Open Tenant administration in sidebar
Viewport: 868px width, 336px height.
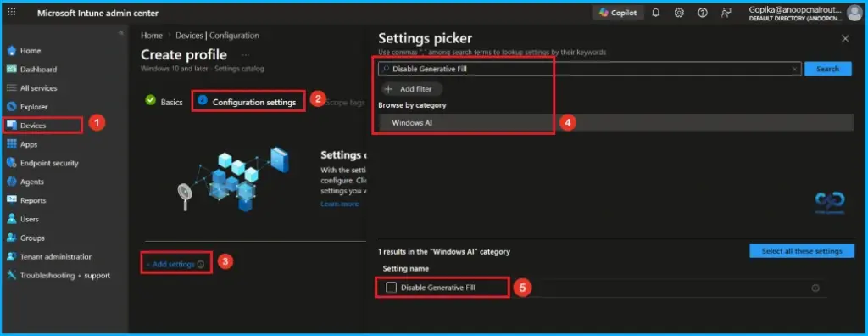[x=57, y=257]
